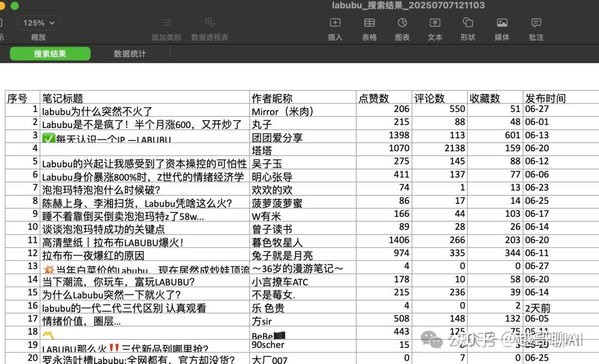Click the Shape (形状) toolbar icon

coord(468,23)
